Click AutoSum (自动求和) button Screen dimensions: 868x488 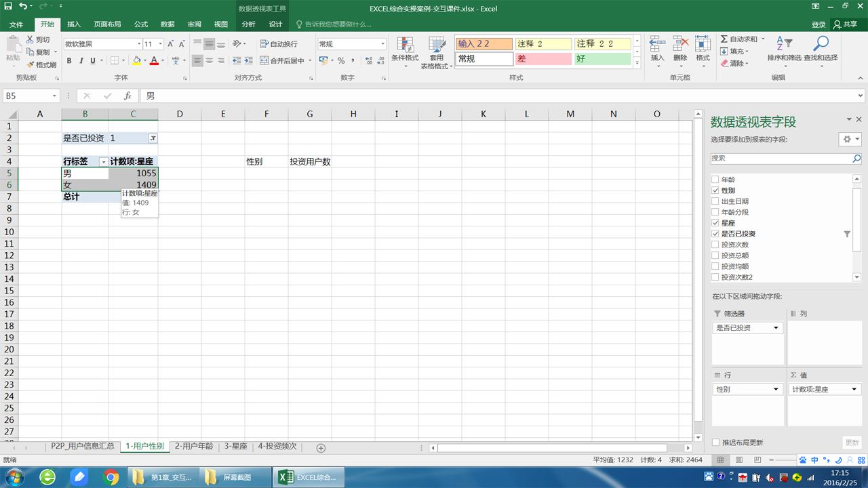738,39
